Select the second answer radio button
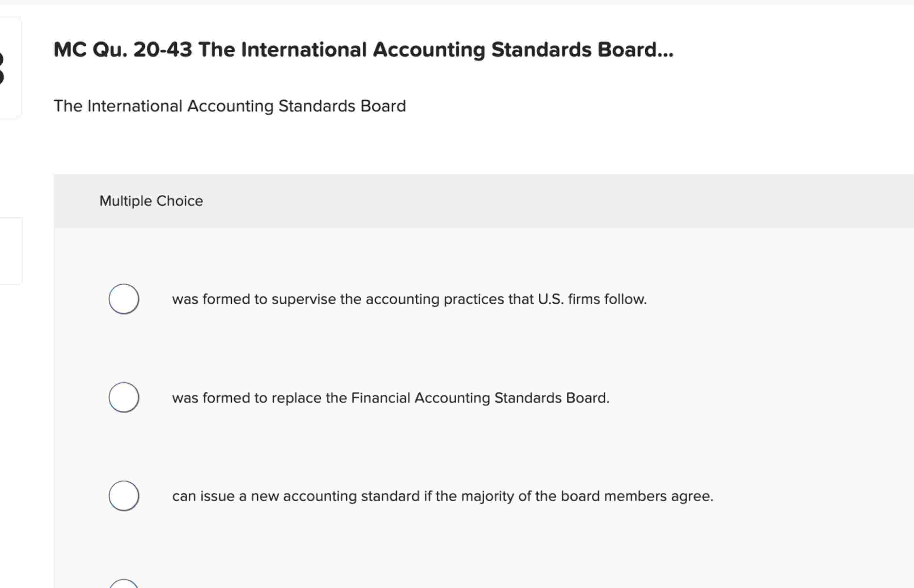The width and height of the screenshot is (914, 588). click(124, 398)
